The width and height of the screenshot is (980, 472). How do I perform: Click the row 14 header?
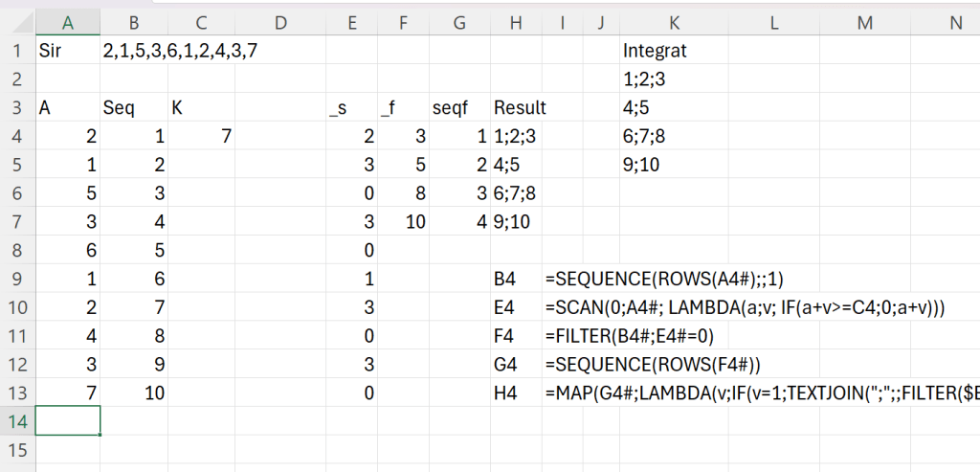[17, 421]
